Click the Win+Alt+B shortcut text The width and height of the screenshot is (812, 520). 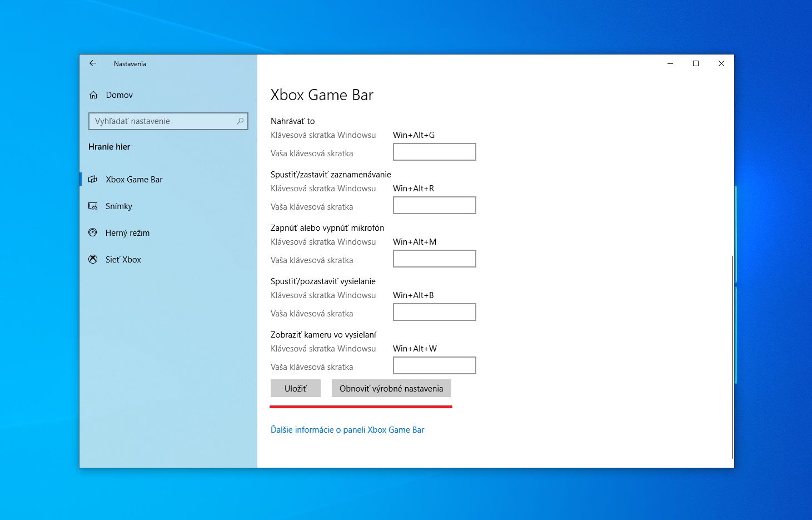(414, 295)
